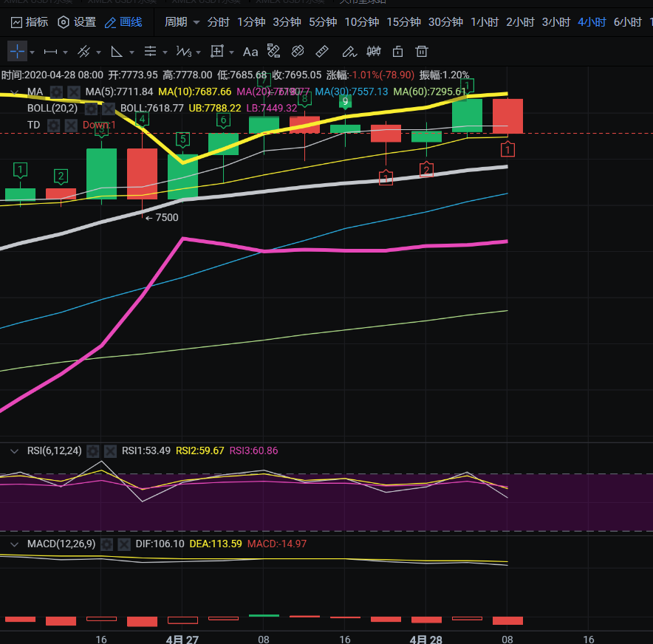
Task: Close the MACD indicator panel
Action: point(124,544)
